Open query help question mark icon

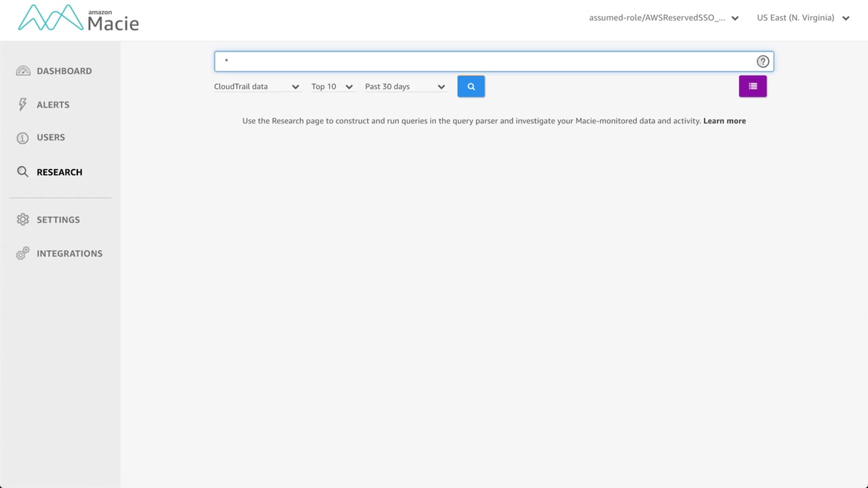coord(763,62)
